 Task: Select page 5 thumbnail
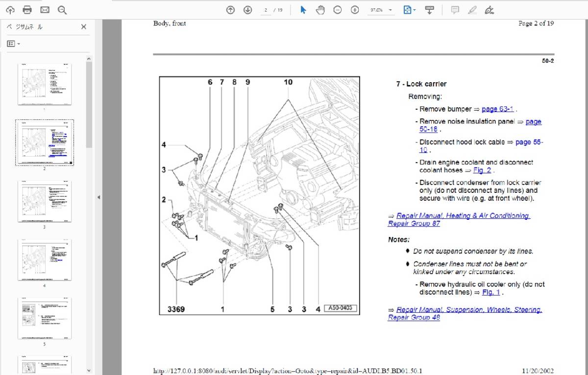44,318
